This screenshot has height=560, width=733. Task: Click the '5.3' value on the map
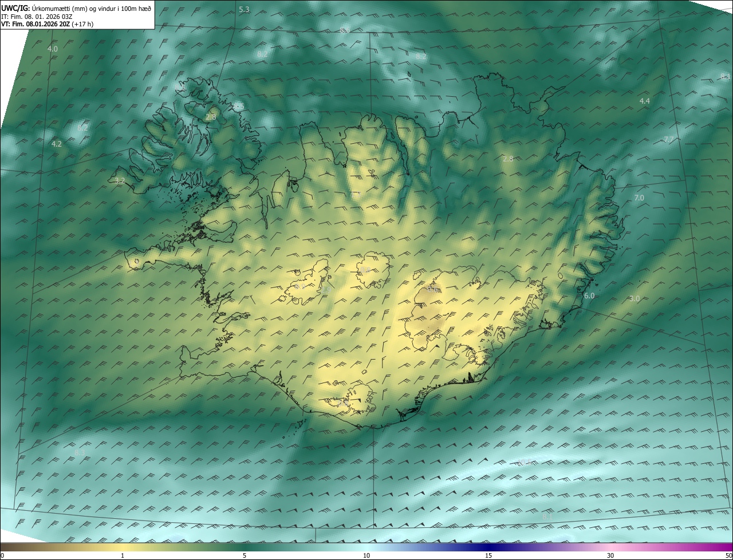coord(244,10)
